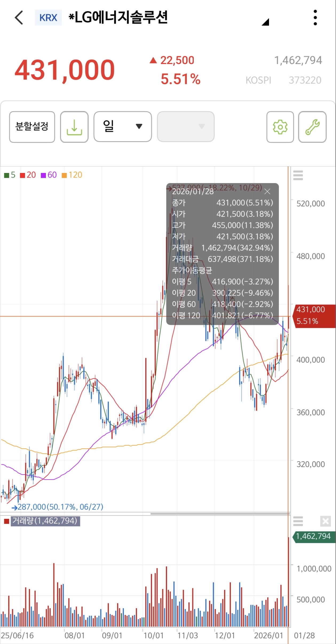Select the 60-day moving average legend
Screen dimensions: 336x644
49,175
